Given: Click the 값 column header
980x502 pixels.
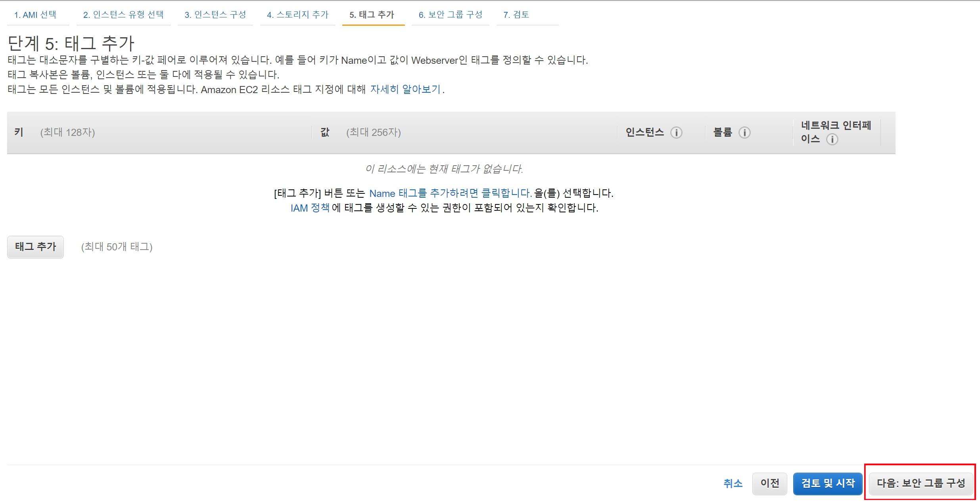Looking at the screenshot, I should [x=325, y=132].
